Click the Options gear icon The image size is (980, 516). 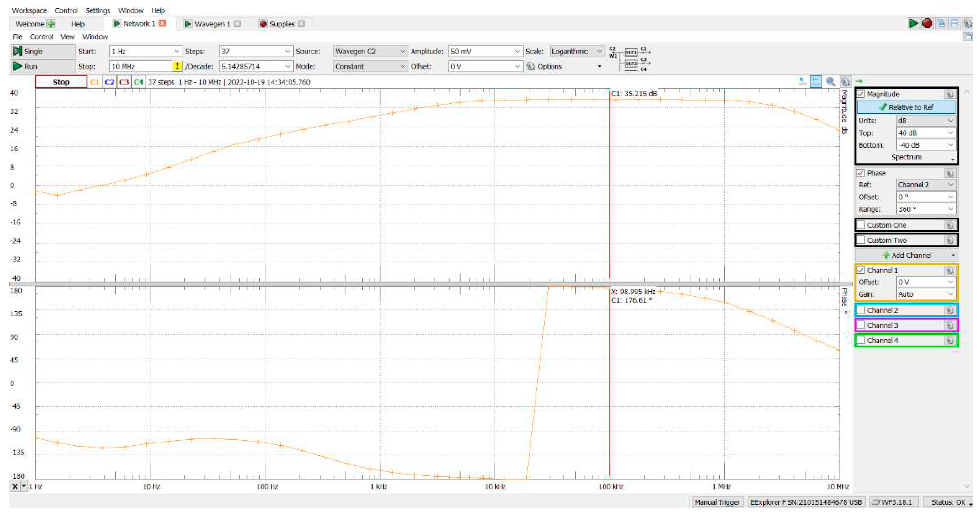[531, 66]
